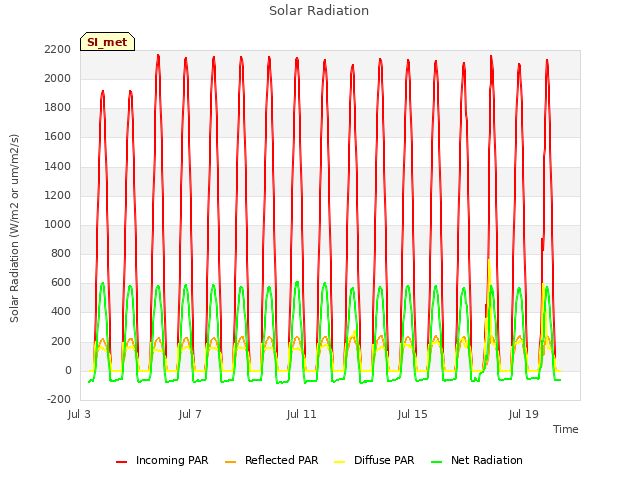Click the 1000 y-axis tick label
The width and height of the screenshot is (640, 480).
point(58,224)
